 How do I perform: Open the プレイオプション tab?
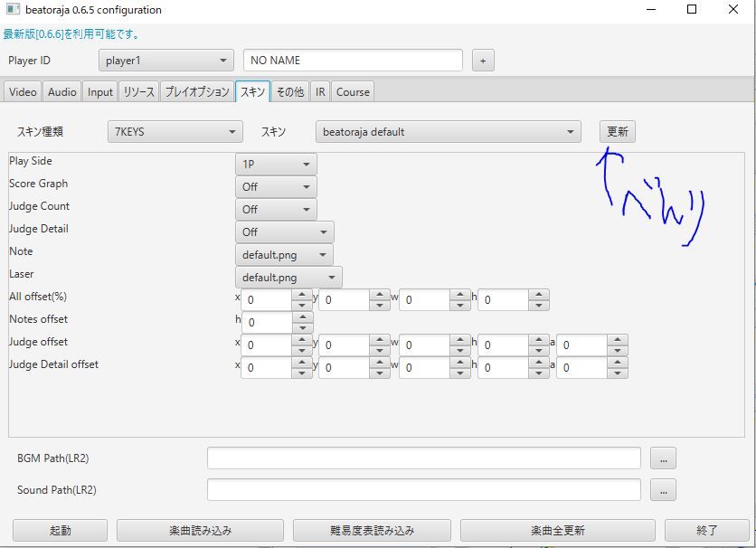point(197,91)
